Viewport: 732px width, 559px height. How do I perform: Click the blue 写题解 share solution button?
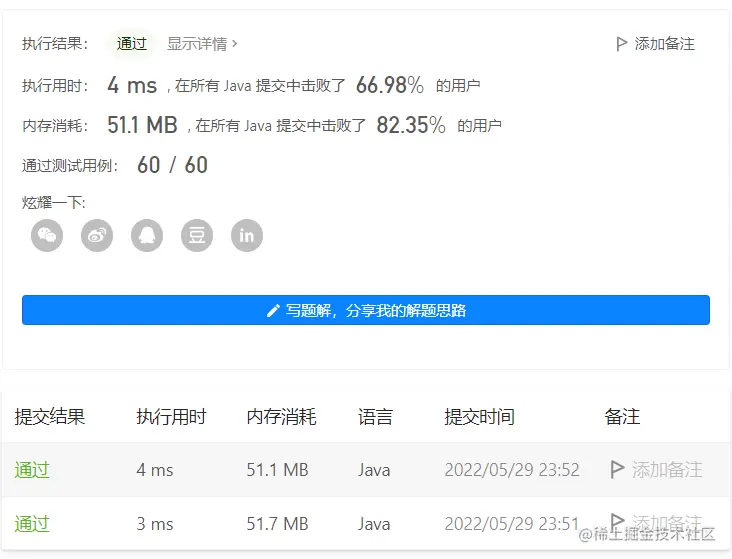point(366,310)
